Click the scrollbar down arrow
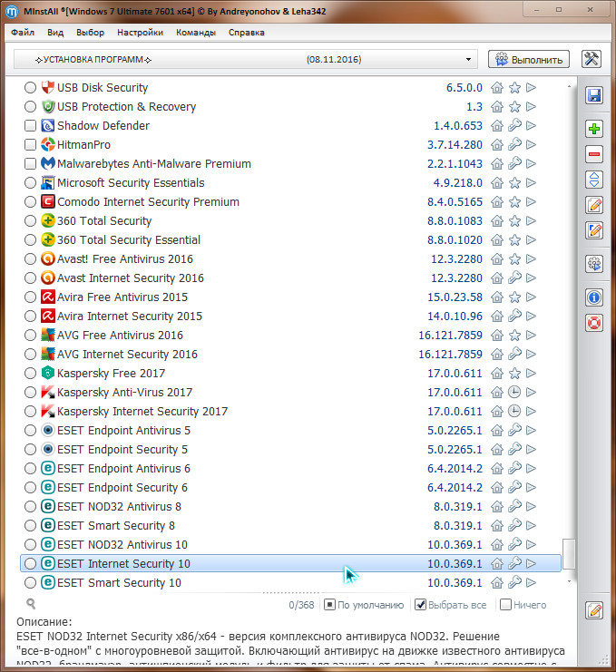Screen dimensions: 616x672 pyautogui.click(x=569, y=581)
